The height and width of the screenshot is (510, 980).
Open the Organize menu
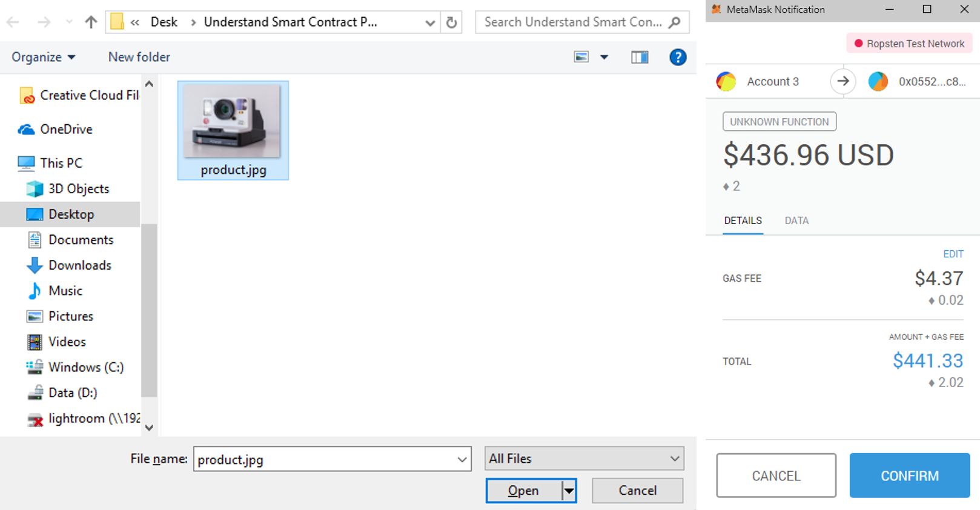point(43,57)
